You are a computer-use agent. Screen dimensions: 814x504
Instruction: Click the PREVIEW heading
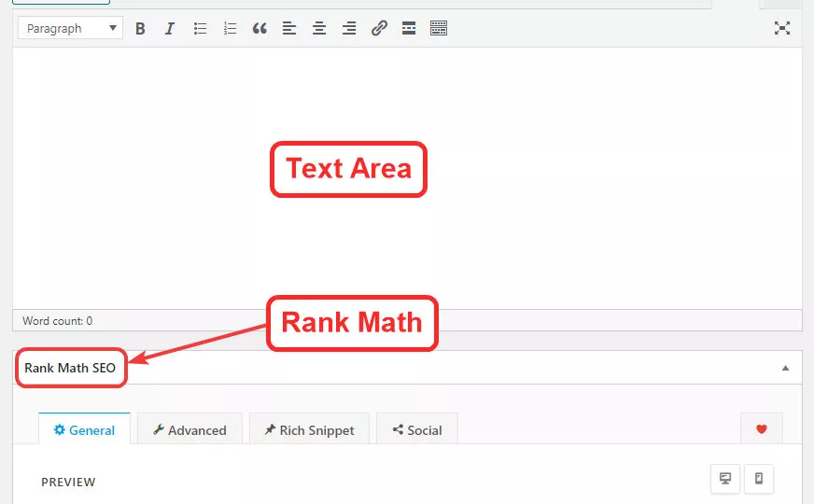tap(68, 483)
